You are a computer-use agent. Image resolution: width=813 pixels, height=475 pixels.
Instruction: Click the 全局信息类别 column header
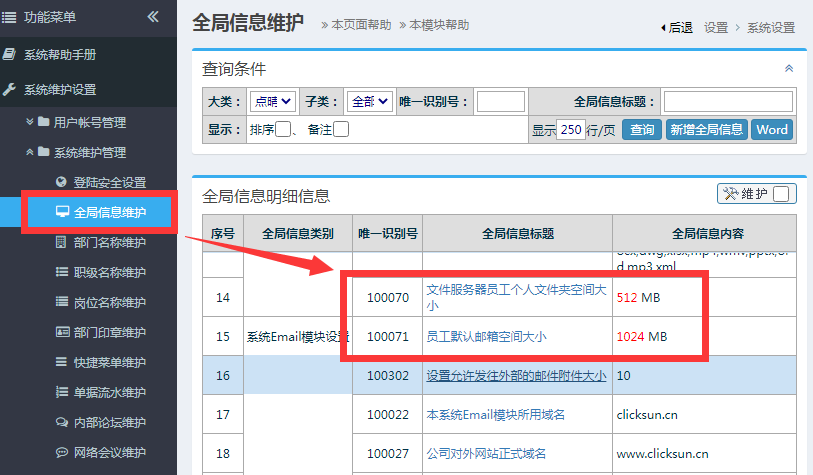click(x=298, y=233)
